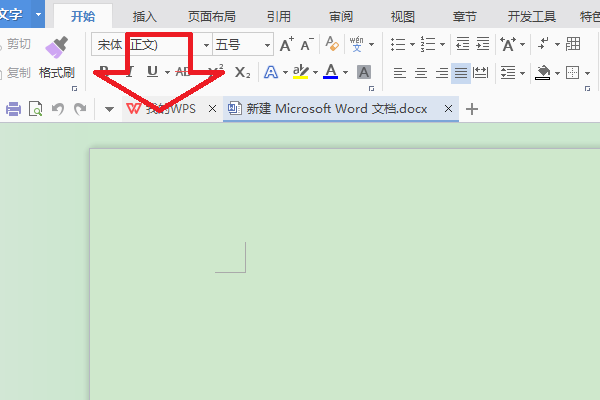
Task: Decrease font size with A- icon
Action: [x=307, y=45]
